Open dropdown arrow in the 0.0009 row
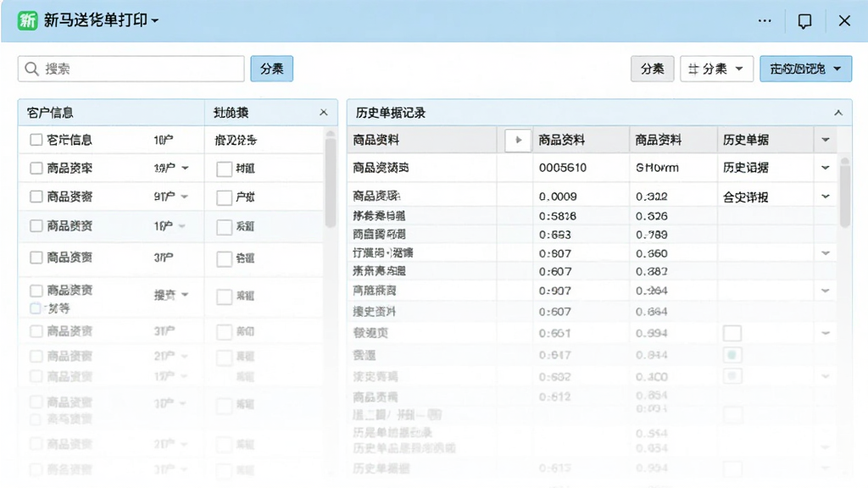The height and width of the screenshot is (488, 868). coord(826,197)
